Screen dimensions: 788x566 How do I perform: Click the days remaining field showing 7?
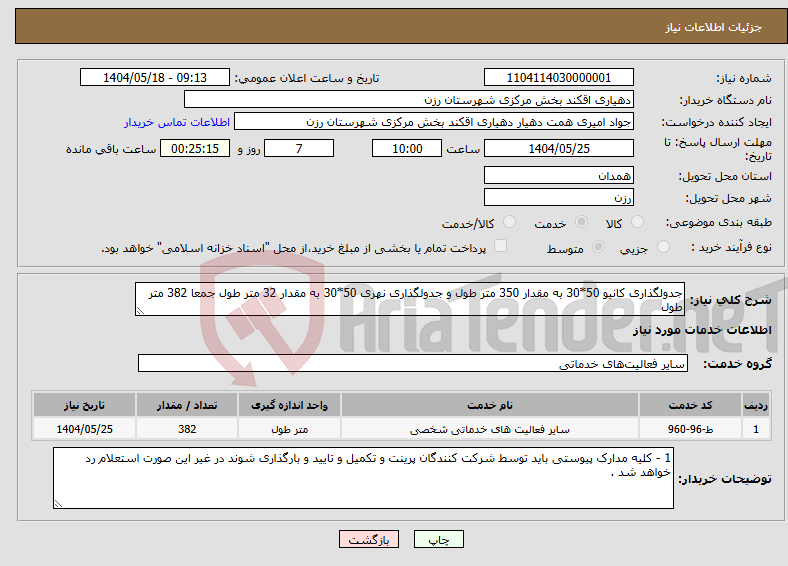299,148
